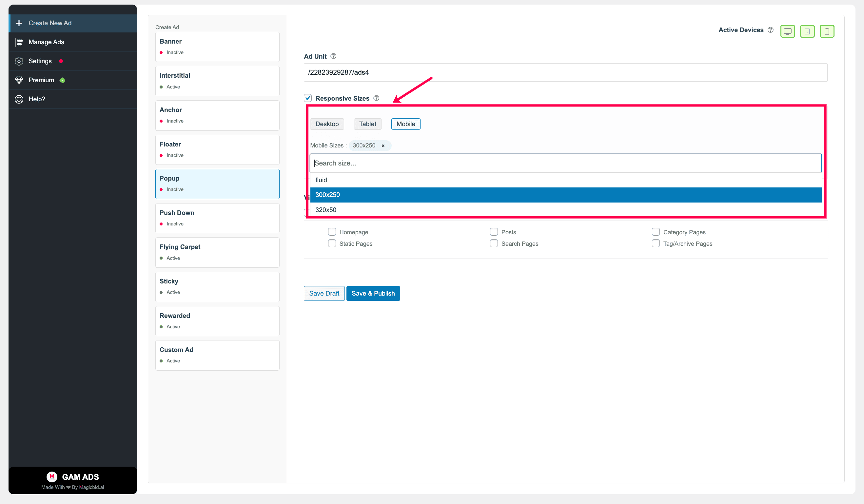Screen dimensions: 864x504
Task: Uncheck the Responsive Sizes checkbox
Action: 308,98
